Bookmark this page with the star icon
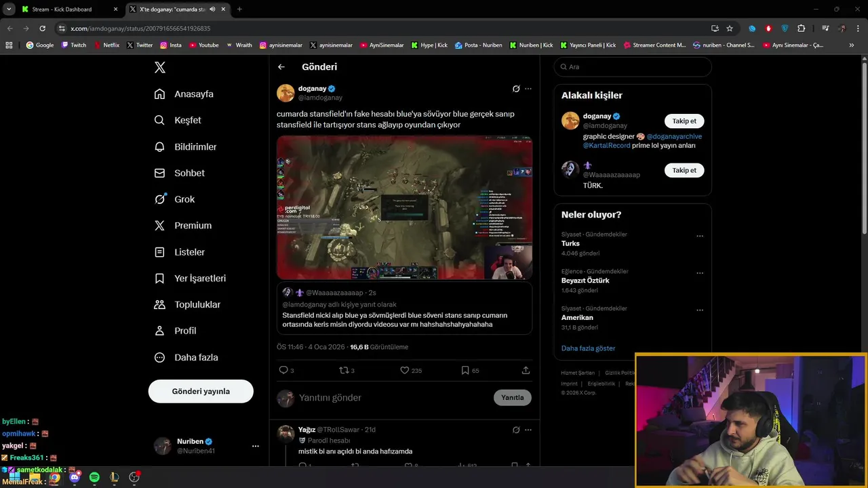The image size is (868, 488). [730, 28]
